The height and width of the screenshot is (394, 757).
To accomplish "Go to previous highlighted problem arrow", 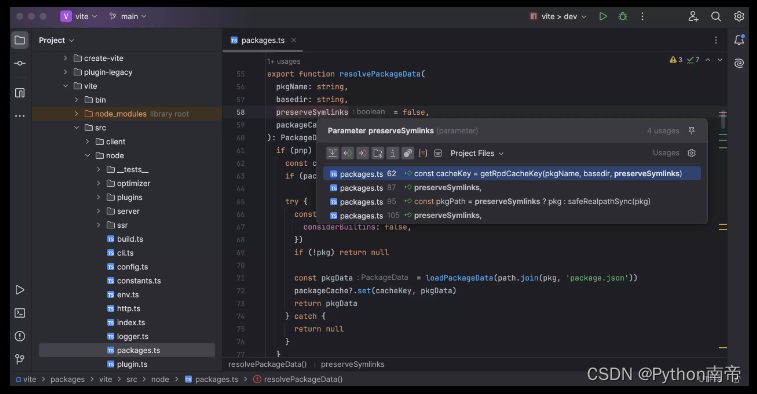I will pyautogui.click(x=708, y=60).
